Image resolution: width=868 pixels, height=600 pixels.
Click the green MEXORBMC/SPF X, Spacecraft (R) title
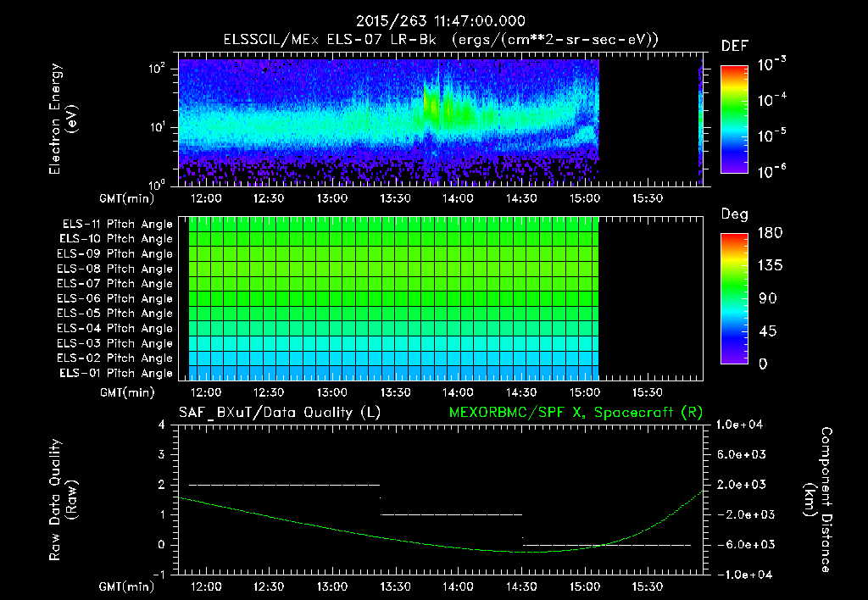point(576,413)
